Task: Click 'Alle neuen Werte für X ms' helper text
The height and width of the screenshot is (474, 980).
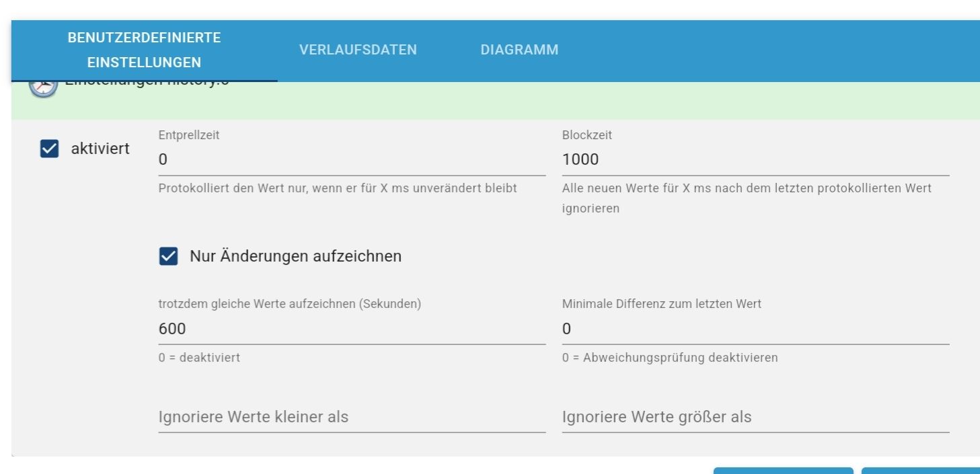Action: pos(747,198)
